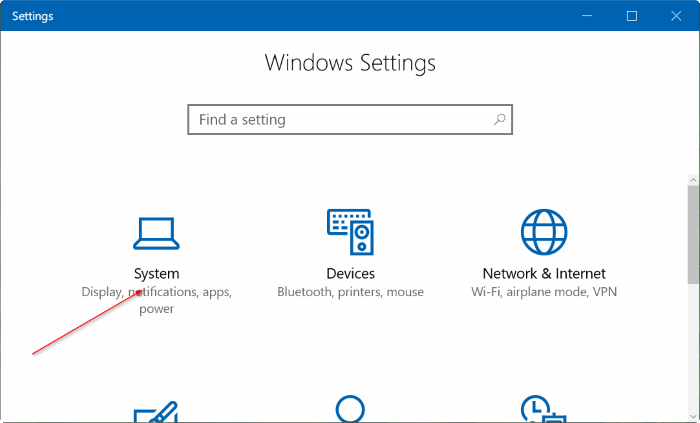Select the Network & Internet label
Image resolution: width=700 pixels, height=423 pixels.
click(x=544, y=274)
